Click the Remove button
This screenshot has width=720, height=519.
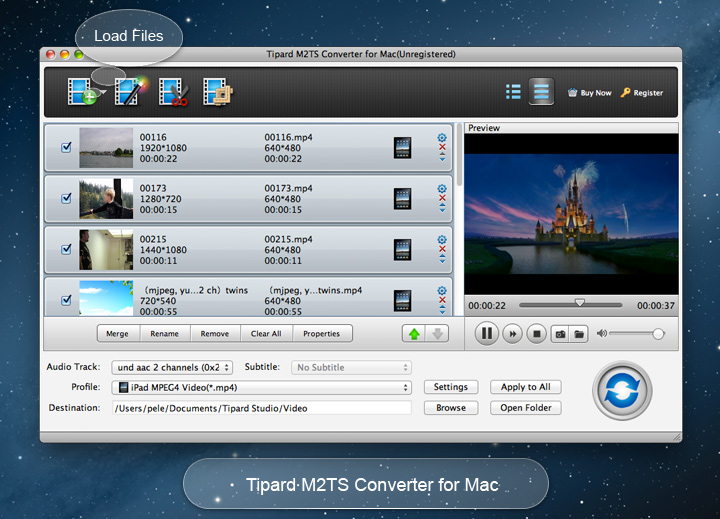click(214, 333)
